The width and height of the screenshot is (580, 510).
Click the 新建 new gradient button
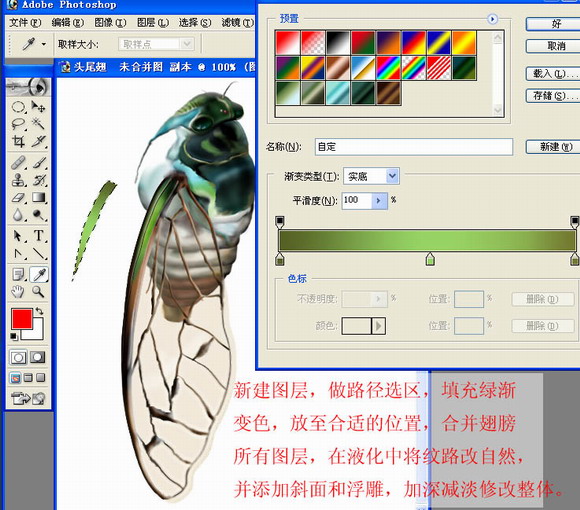point(553,147)
